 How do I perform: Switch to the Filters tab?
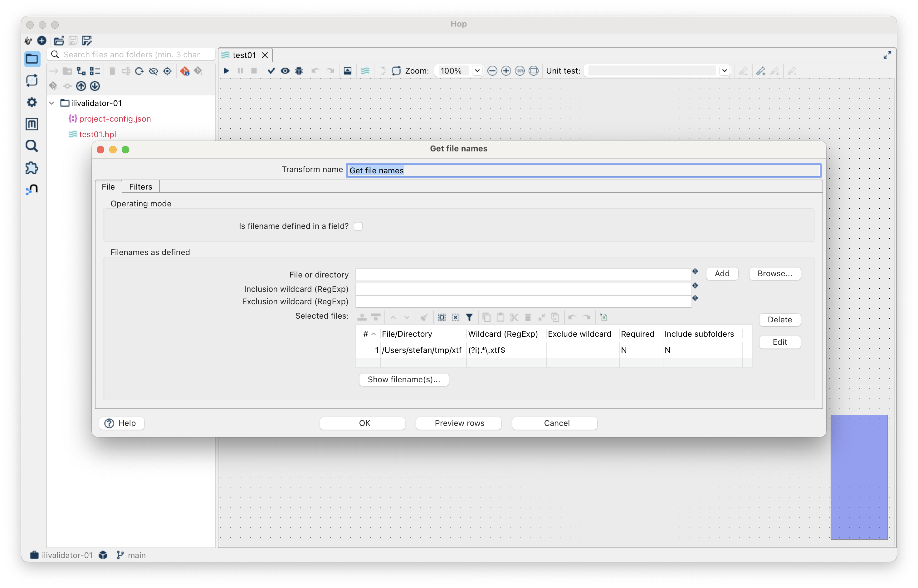[140, 187]
